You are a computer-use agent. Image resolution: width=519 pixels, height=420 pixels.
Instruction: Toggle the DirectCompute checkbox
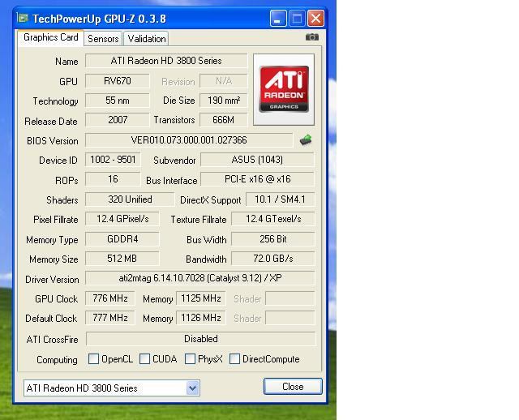[234, 358]
